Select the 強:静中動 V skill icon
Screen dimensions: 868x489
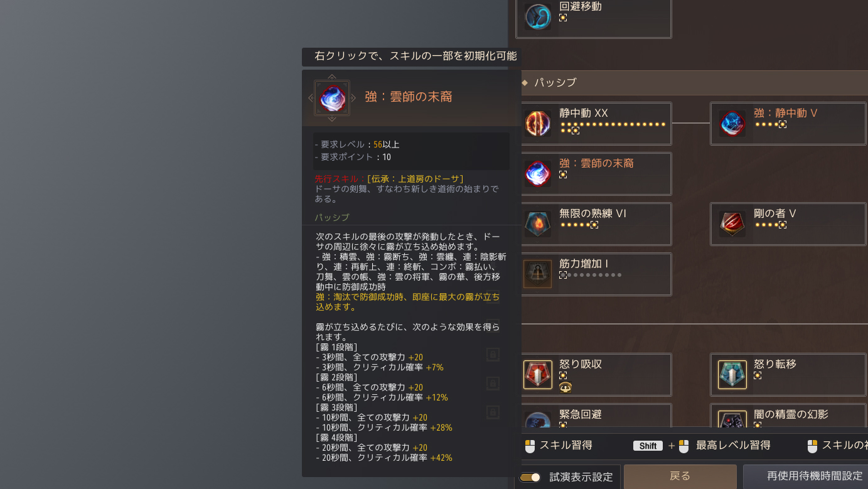(732, 124)
